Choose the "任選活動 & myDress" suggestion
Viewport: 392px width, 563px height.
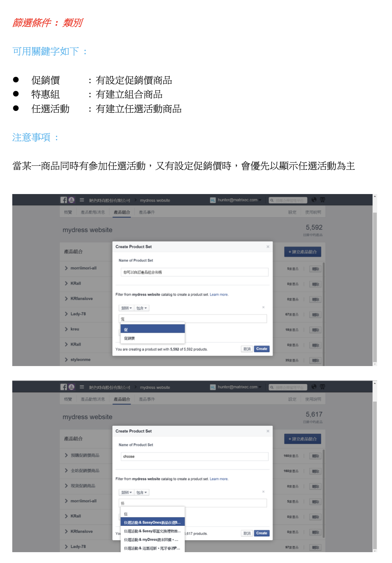(x=152, y=540)
